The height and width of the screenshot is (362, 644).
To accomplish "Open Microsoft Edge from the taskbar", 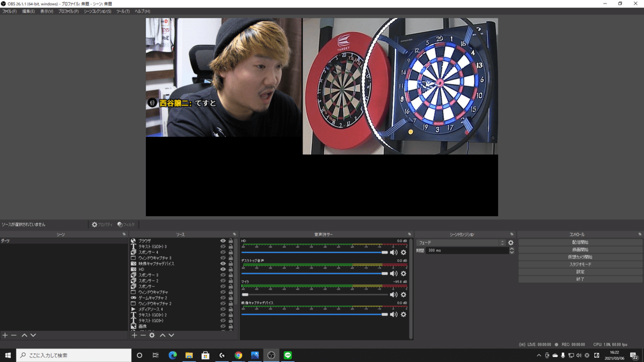I will [x=172, y=355].
